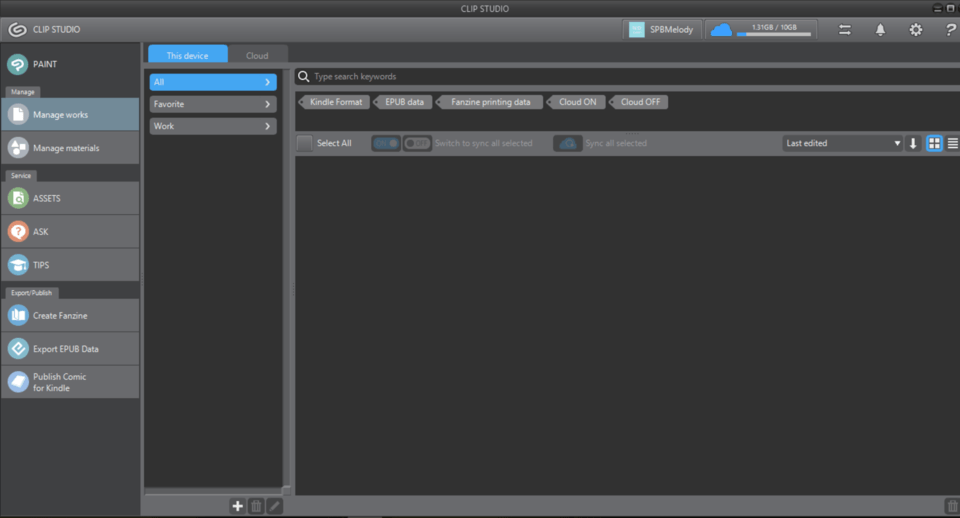Filter by Cloud ON tag
This screenshot has height=518, width=960.
tap(576, 102)
